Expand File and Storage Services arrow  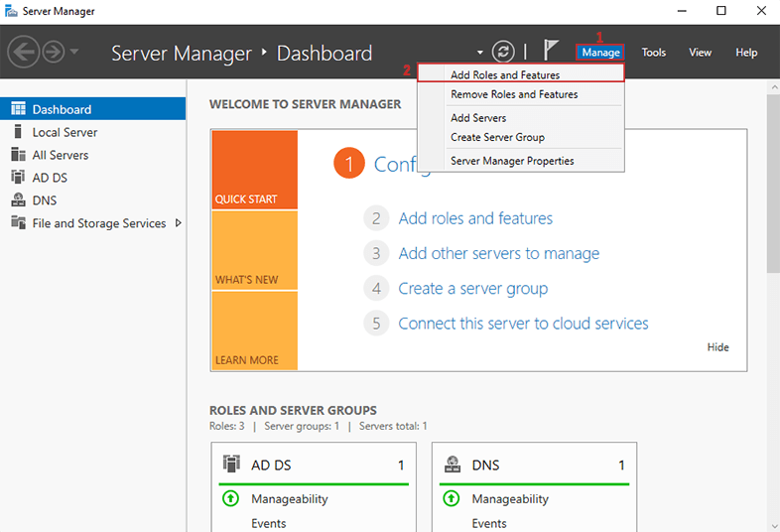(x=178, y=223)
